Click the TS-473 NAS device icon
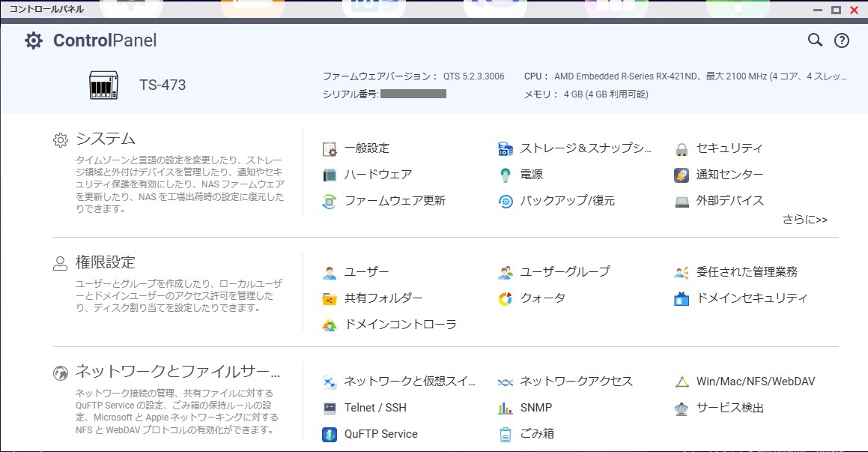This screenshot has width=868, height=452. 103,85
